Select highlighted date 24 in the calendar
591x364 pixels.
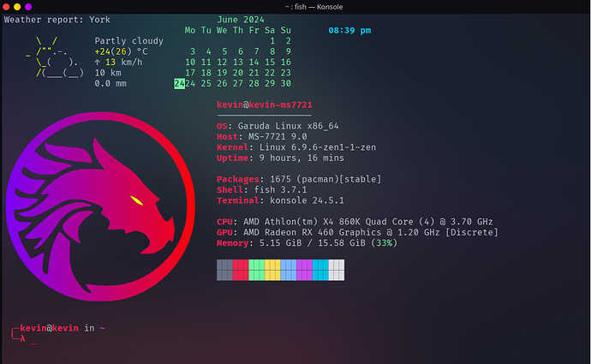pyautogui.click(x=180, y=84)
